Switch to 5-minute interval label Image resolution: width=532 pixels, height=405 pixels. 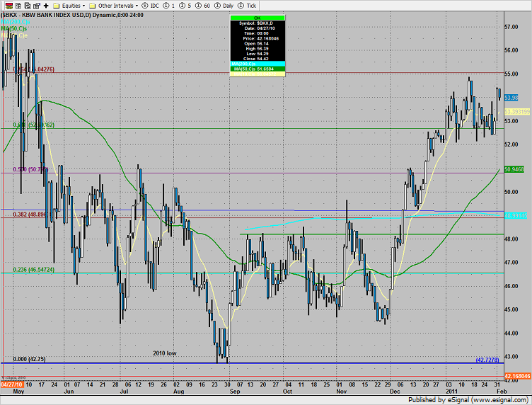(x=190, y=6)
